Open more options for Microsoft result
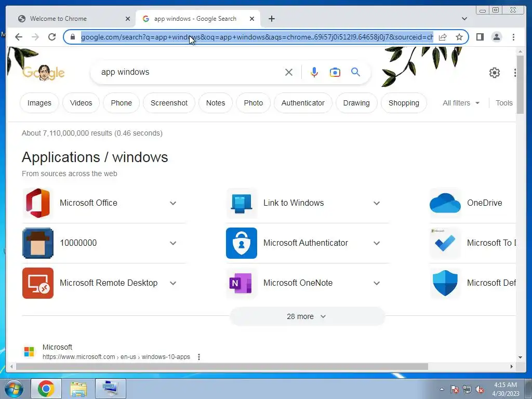 (199, 357)
